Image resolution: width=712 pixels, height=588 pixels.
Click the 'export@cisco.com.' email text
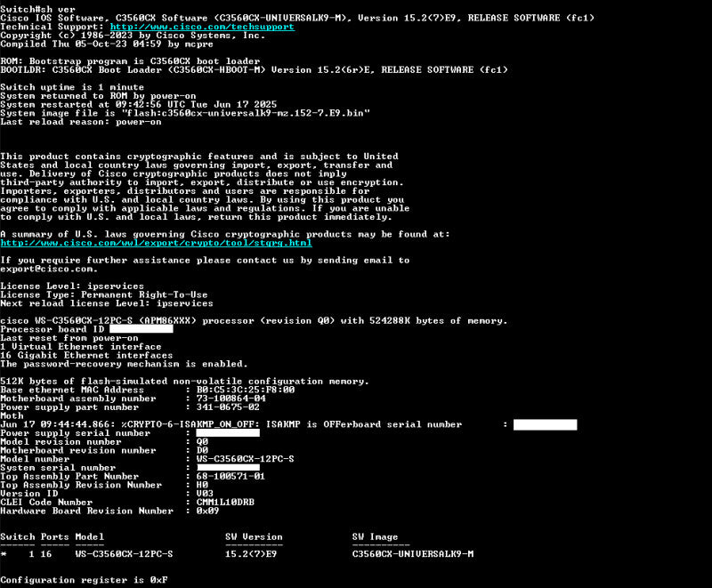pos(49,269)
